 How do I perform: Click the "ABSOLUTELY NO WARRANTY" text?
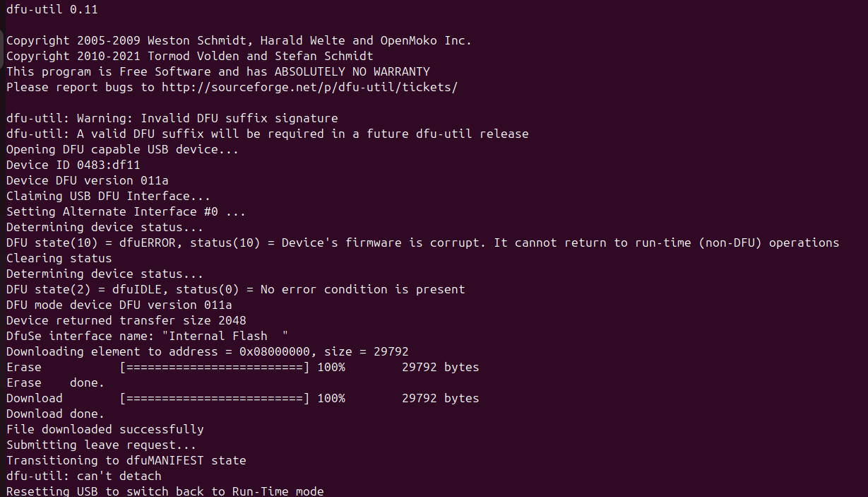[x=352, y=71]
